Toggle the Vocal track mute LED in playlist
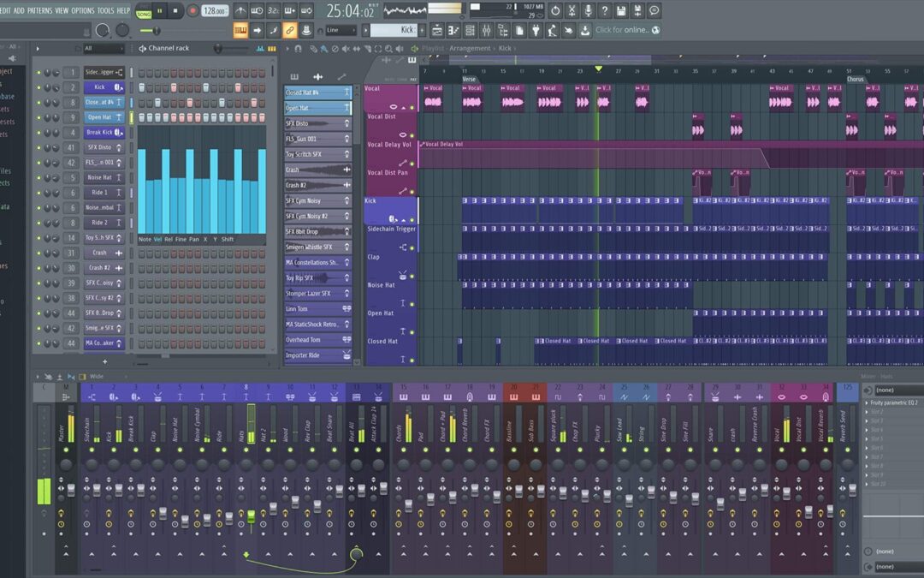This screenshot has height=578, width=924. click(x=412, y=108)
